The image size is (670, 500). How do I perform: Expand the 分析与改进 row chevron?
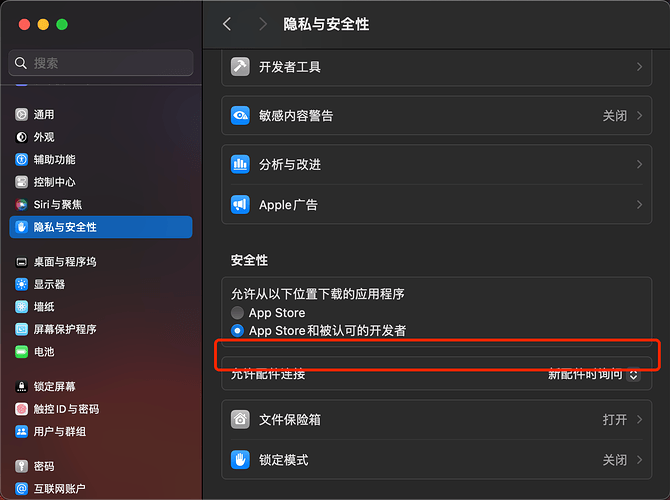[639, 164]
